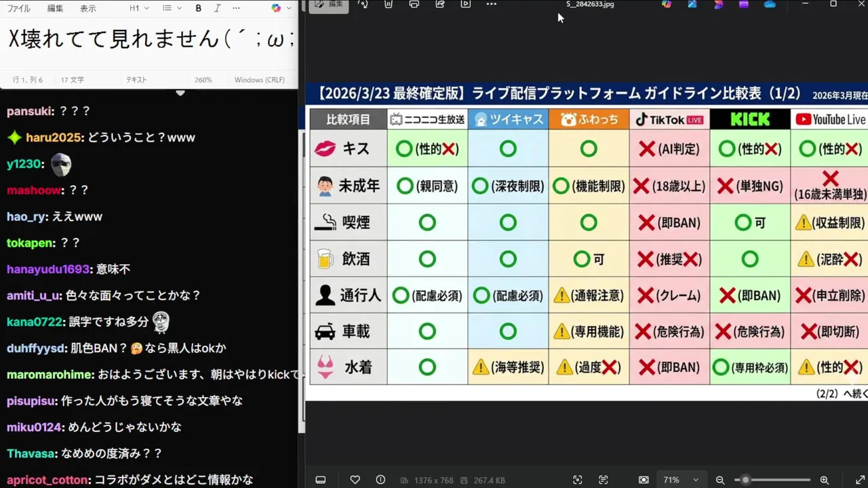
Task: Click the TikTok LIVE column header in image
Action: 669,119
